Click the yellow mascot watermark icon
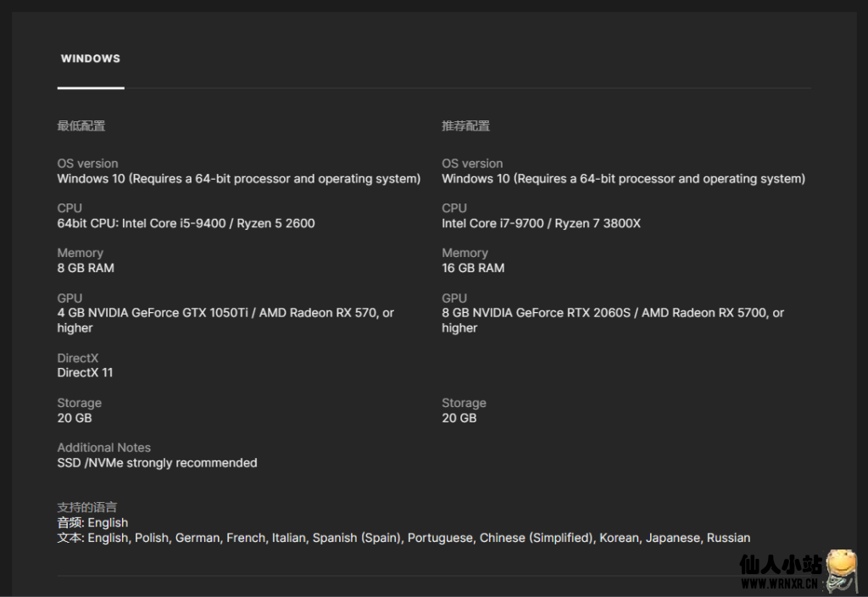868x597 pixels. [841, 568]
